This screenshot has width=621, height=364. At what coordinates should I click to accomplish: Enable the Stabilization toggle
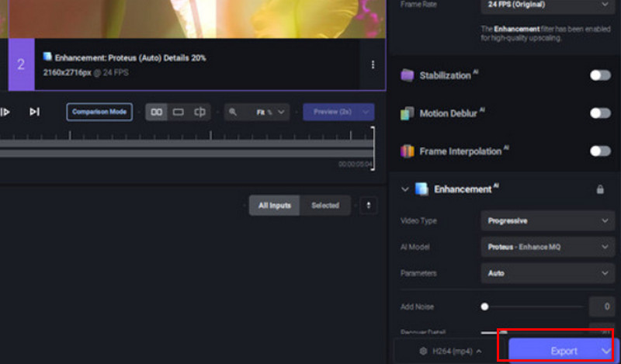pyautogui.click(x=599, y=75)
